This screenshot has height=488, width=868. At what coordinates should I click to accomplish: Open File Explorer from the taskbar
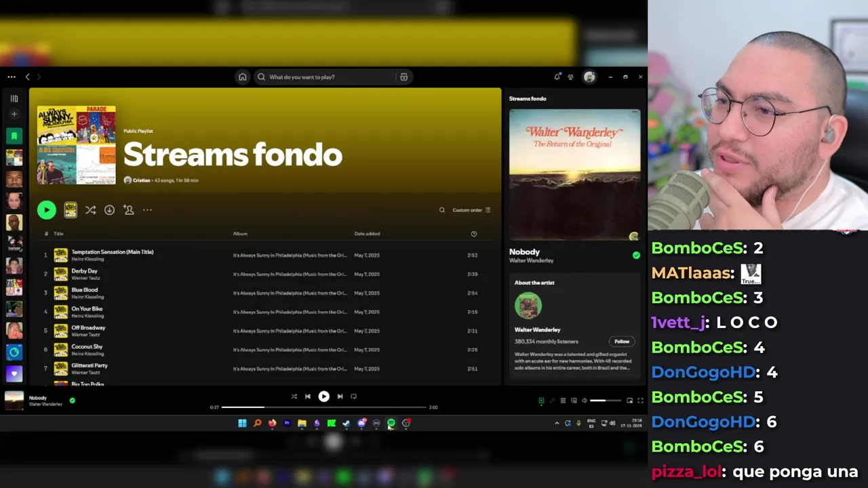302,423
